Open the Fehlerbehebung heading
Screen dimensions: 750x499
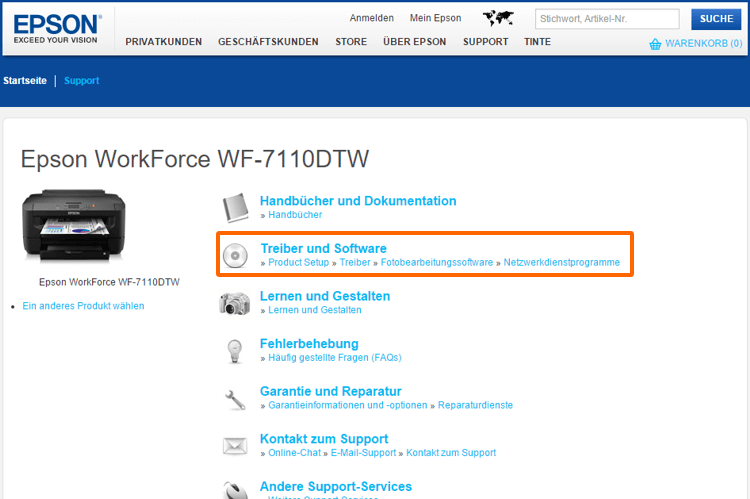(309, 344)
